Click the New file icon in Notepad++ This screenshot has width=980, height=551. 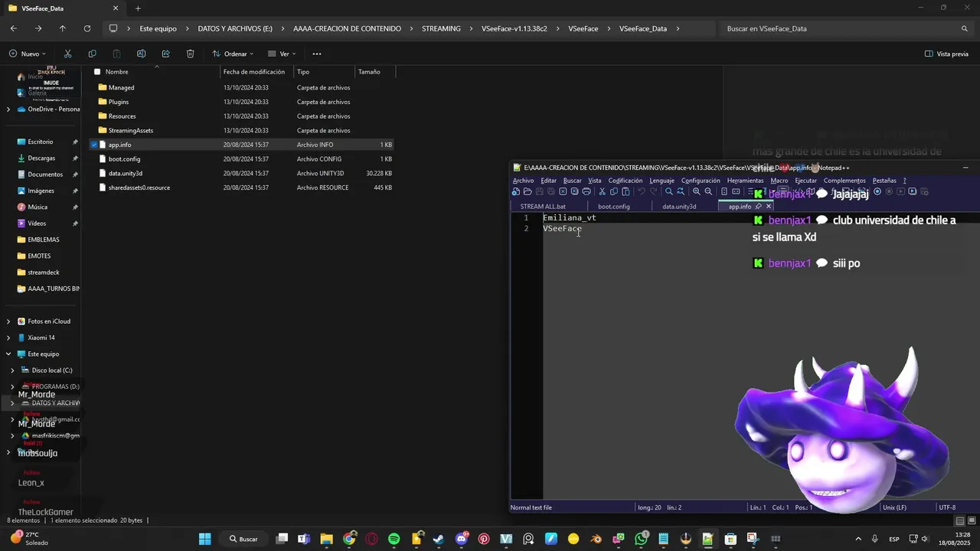point(516,192)
